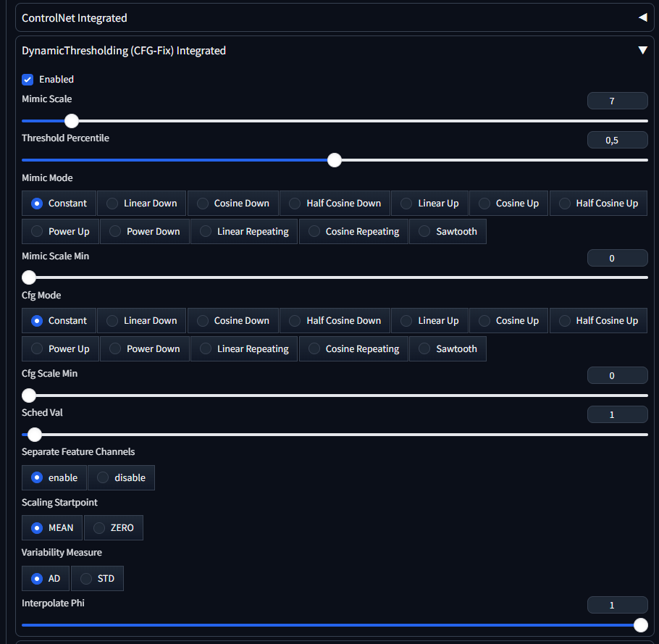Disable Separate Feature Channels
Screen dimensions: 659x644
121,478
